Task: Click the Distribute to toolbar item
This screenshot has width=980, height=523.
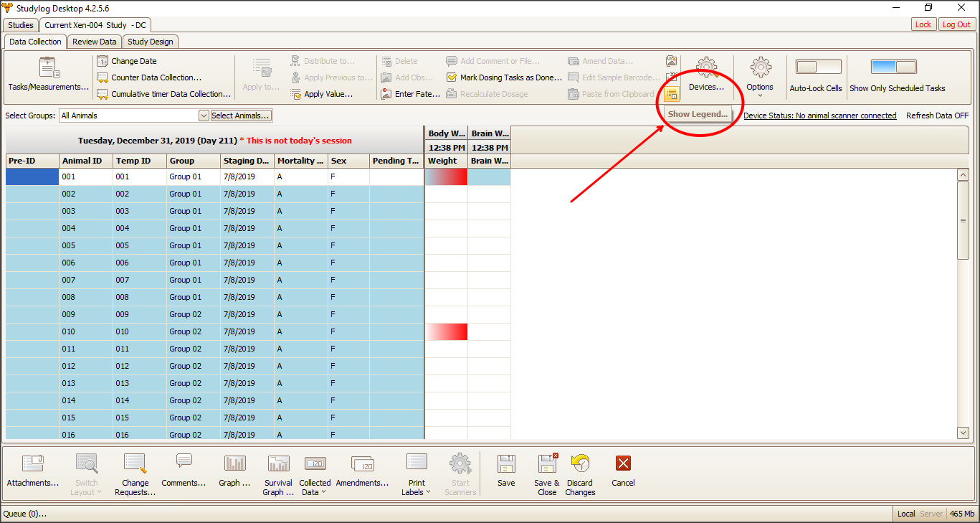Action: coord(322,61)
